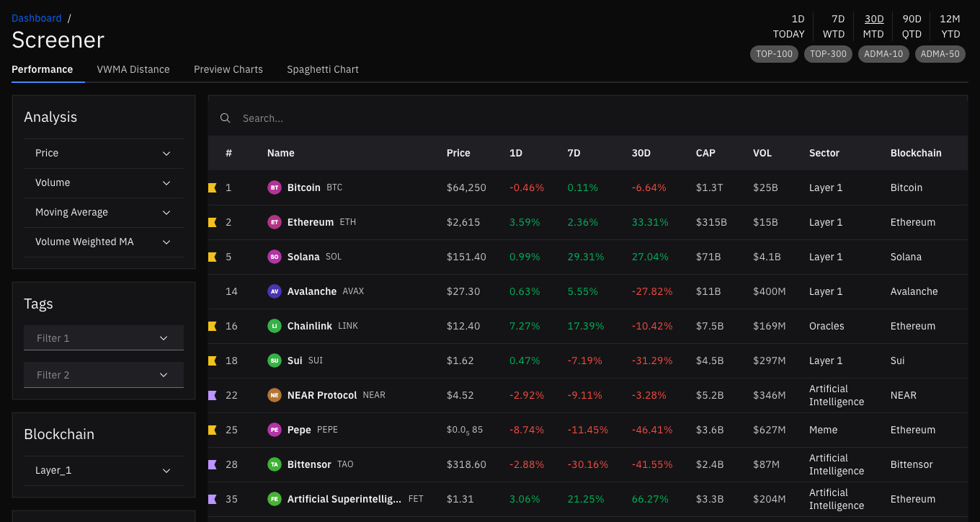
Task: Click the NEAR Protocol coin icon
Action: [x=274, y=395]
